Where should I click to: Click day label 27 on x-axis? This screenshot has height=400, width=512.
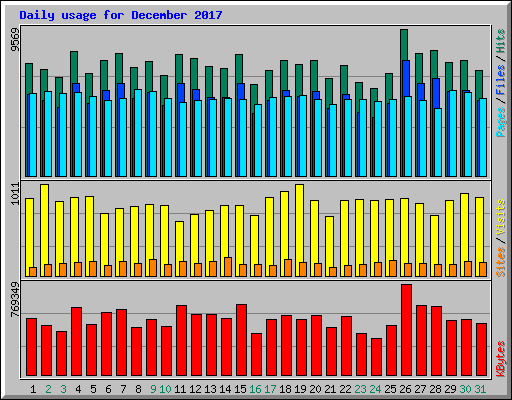(x=420, y=389)
